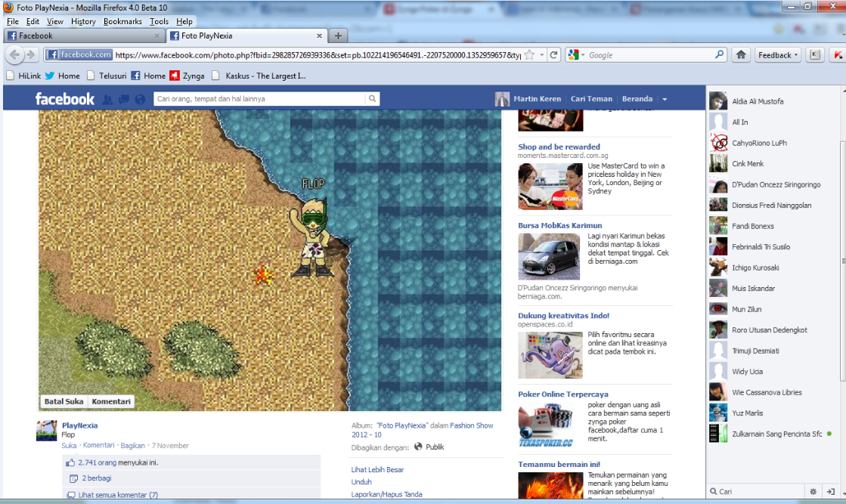
Task: Open the URL history dropdown arrow
Action: [x=542, y=55]
